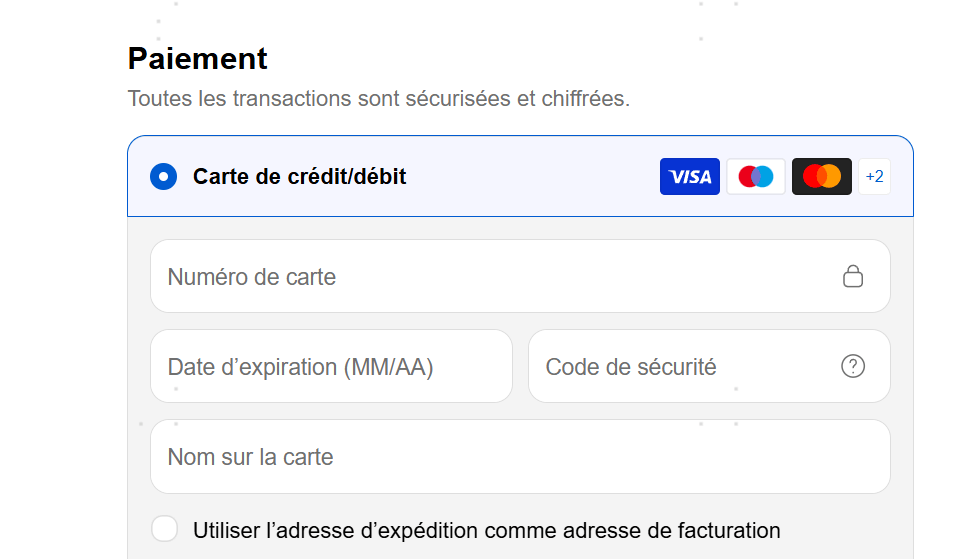Open the security code help question mark

tap(853, 366)
